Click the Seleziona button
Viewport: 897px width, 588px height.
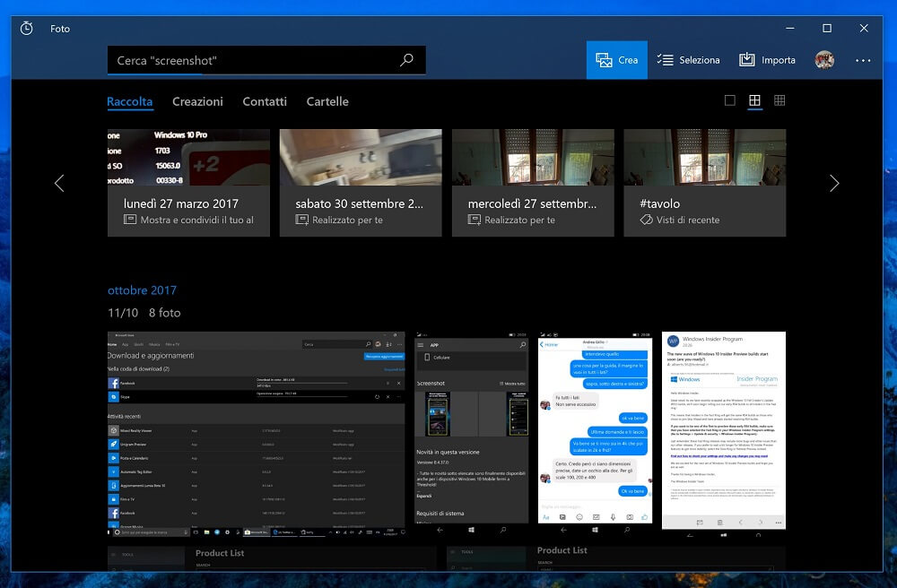point(688,60)
